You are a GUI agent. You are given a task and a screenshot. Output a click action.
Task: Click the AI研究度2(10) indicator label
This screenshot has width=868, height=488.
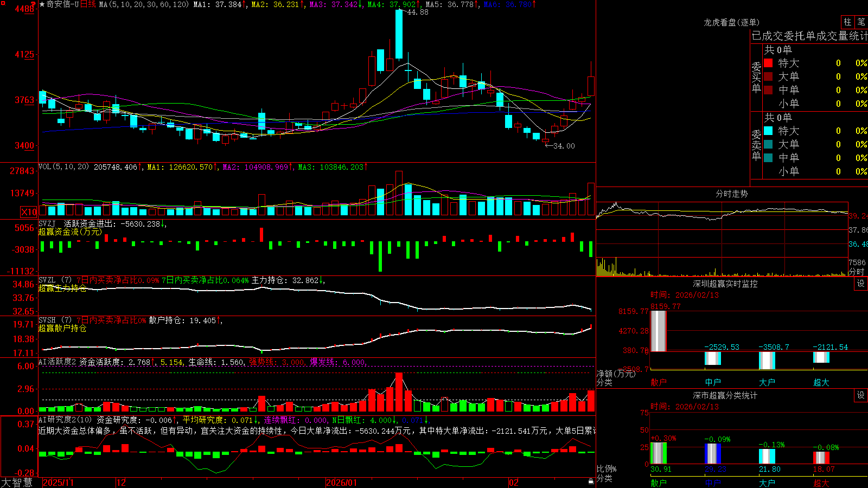click(x=65, y=420)
